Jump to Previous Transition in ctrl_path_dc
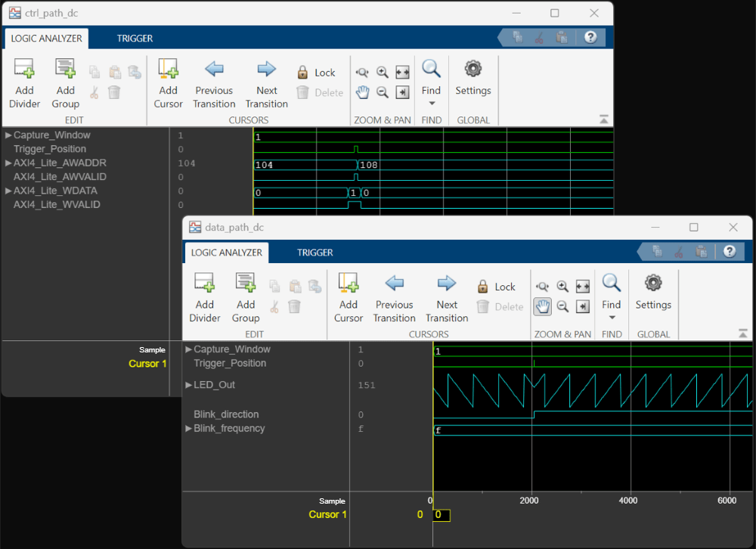The height and width of the screenshot is (549, 756). (214, 82)
